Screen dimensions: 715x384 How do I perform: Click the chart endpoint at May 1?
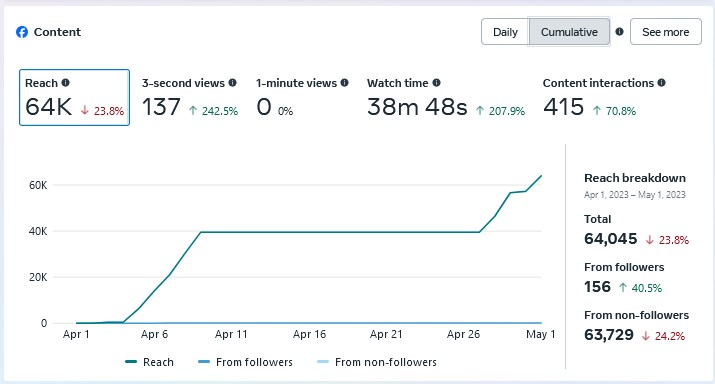pos(541,176)
